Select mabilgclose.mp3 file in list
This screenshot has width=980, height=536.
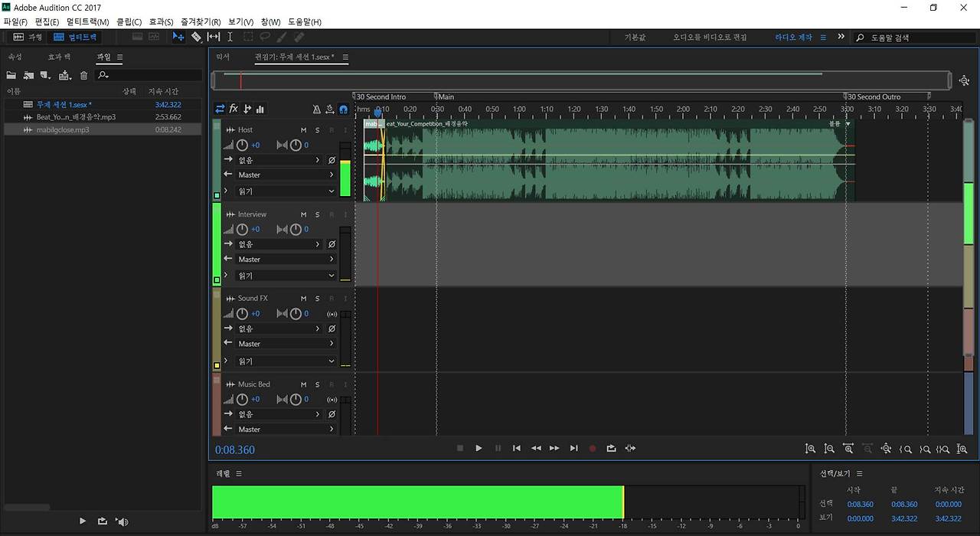(x=102, y=130)
